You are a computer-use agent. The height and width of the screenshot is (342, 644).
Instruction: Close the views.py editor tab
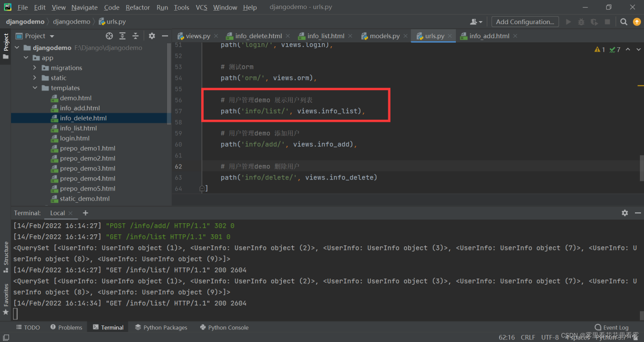tap(216, 36)
